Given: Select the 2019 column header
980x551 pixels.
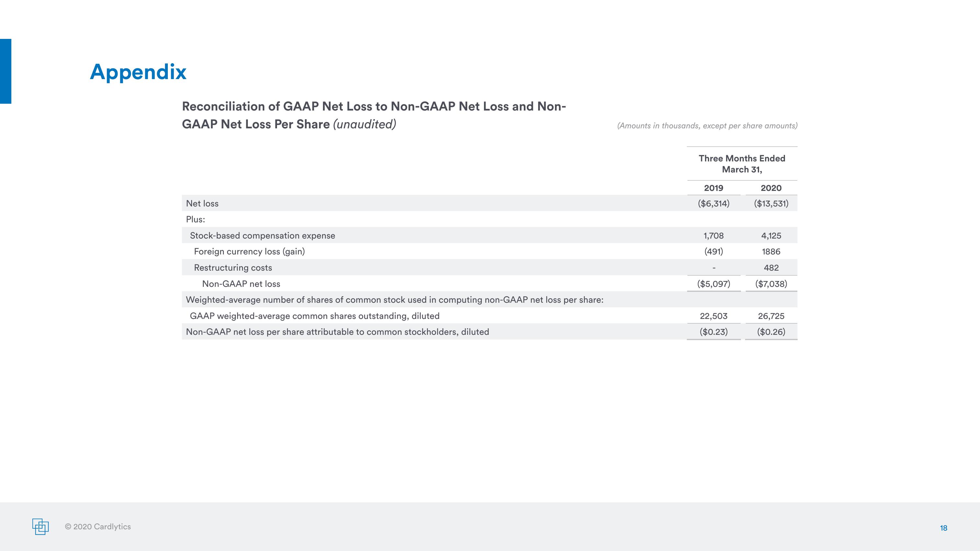Looking at the screenshot, I should click(713, 188).
